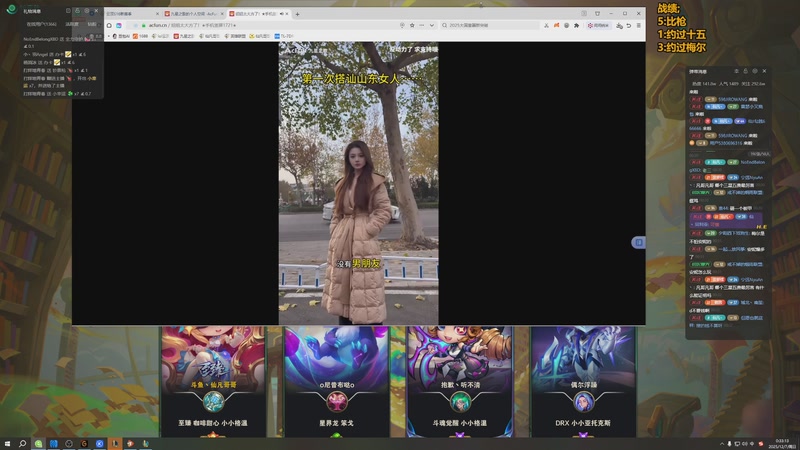Click the floating side panel button on video edge

tap(638, 242)
